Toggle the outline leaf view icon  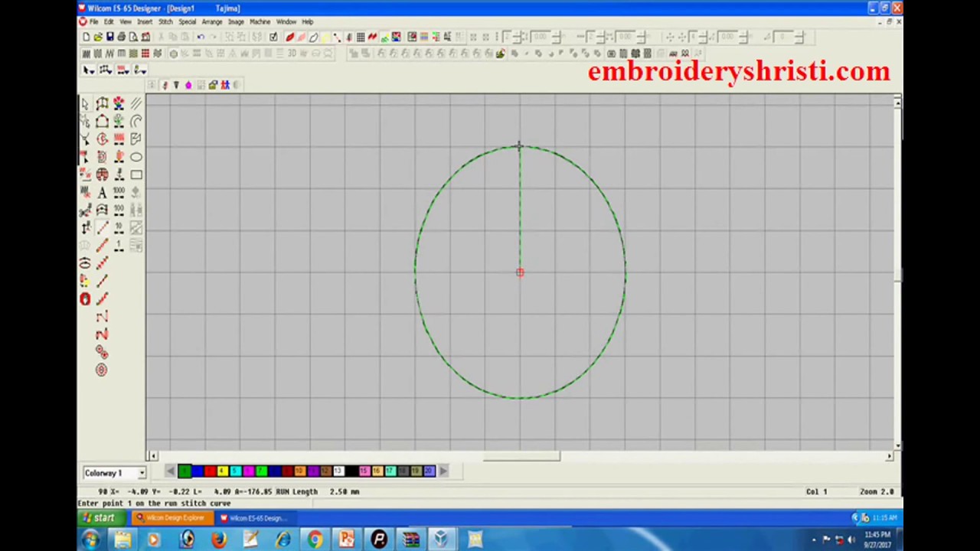[313, 37]
